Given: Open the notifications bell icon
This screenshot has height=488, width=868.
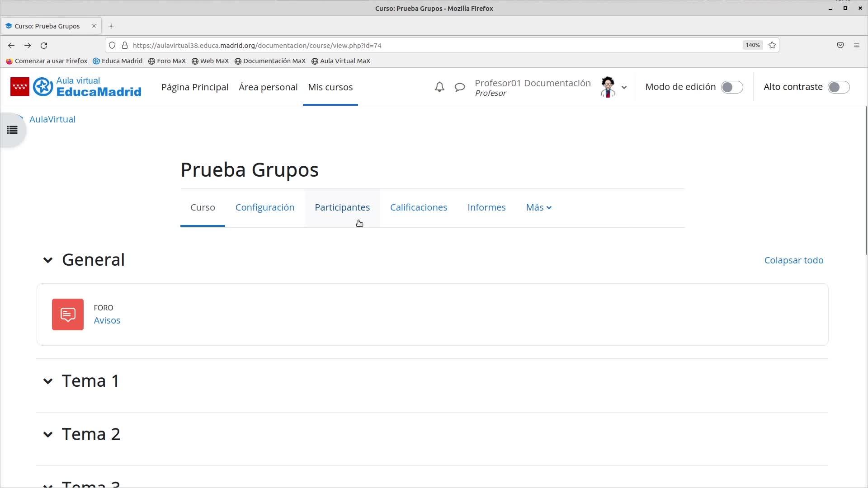Looking at the screenshot, I should tap(439, 87).
